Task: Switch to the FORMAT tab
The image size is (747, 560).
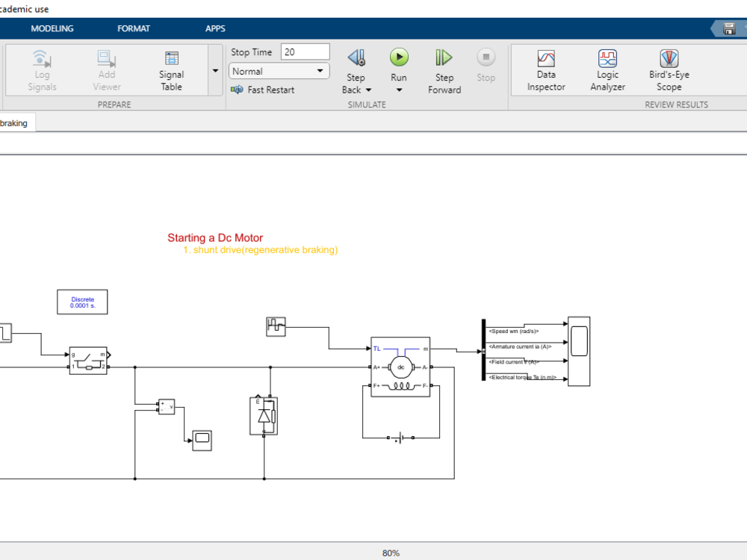Action: coord(134,28)
